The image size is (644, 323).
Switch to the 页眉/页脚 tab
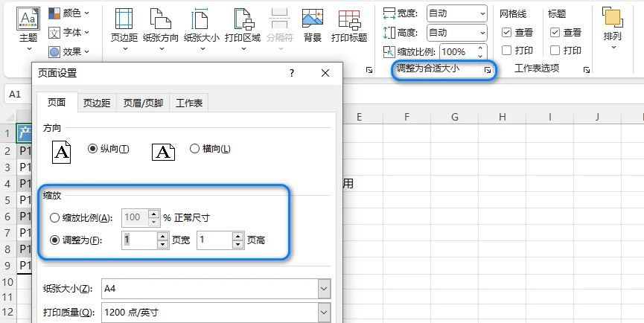(x=143, y=103)
